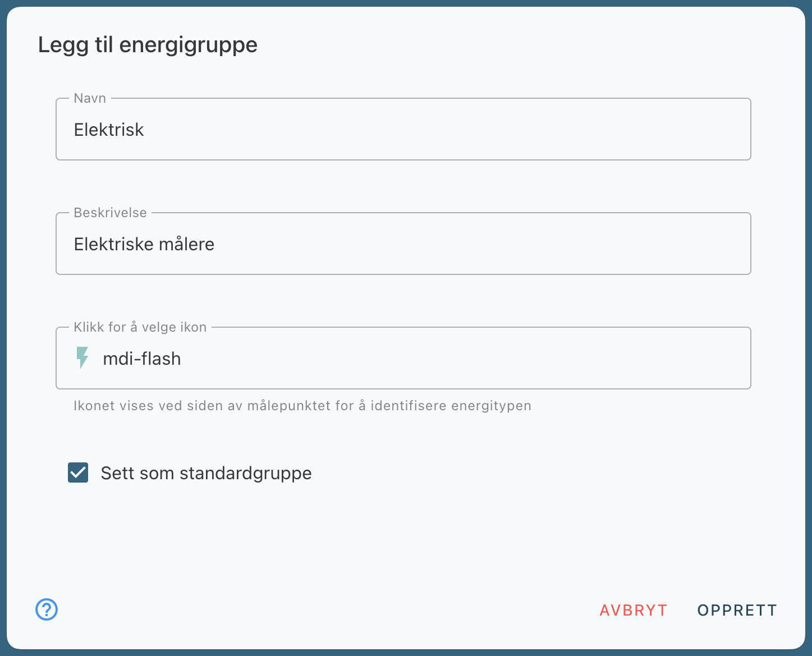Open the help question mark icon
Image resolution: width=812 pixels, height=656 pixels.
point(47,609)
